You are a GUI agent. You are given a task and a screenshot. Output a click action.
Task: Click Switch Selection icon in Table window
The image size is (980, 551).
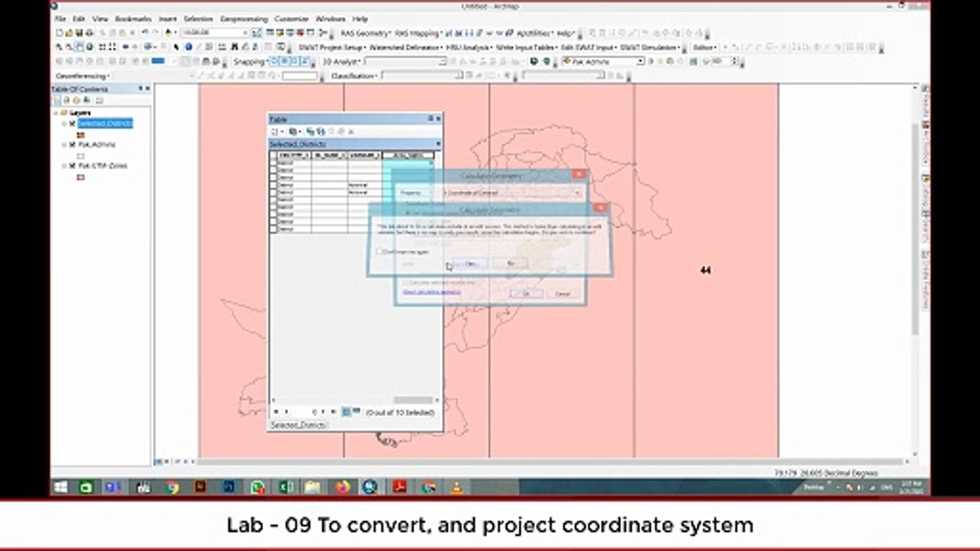point(321,132)
